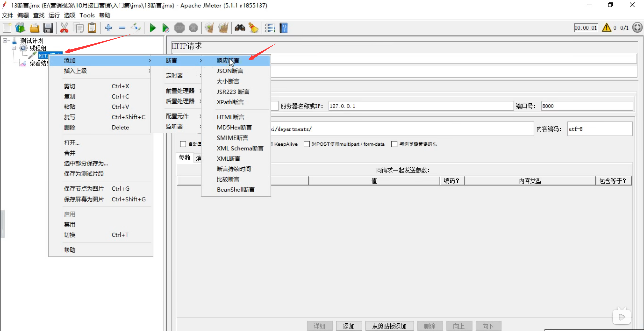Select 响应断言 from the submenu
Viewport: 644px width, 331px height.
pyautogui.click(x=236, y=61)
